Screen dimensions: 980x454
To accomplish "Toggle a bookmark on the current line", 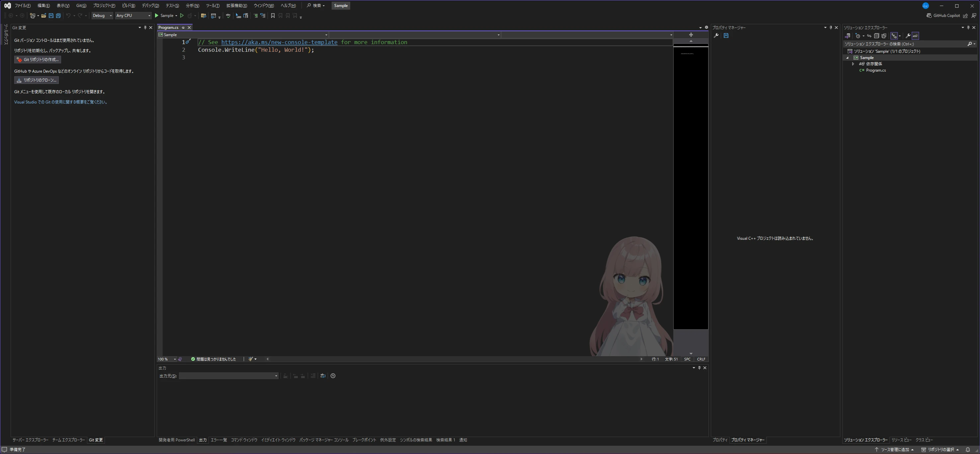I will pos(273,16).
